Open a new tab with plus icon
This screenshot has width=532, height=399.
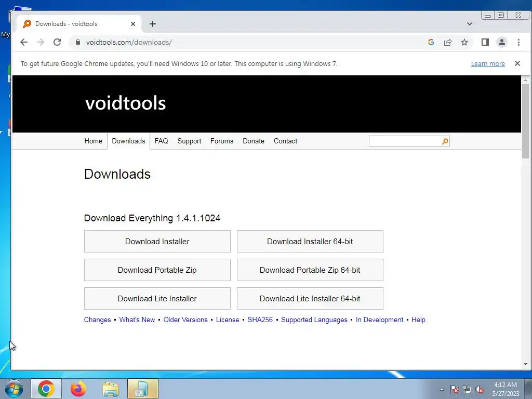click(153, 24)
